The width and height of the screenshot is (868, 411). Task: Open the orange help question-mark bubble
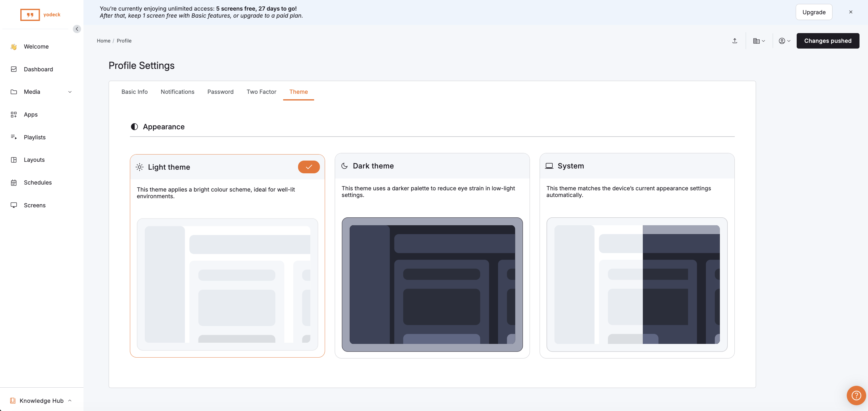click(x=856, y=395)
